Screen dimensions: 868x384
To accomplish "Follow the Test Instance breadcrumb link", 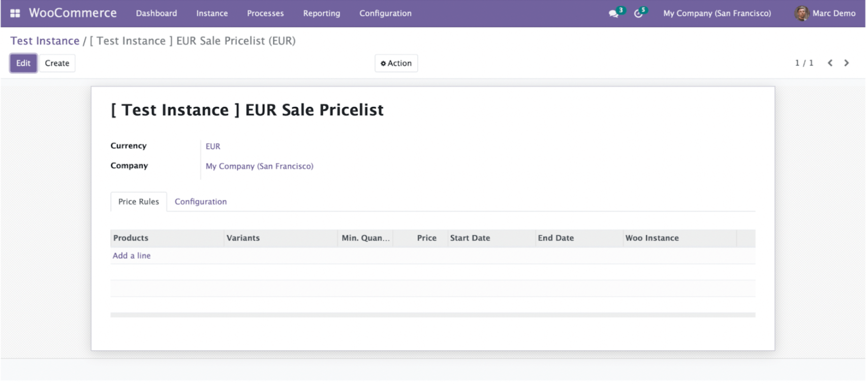I will pos(45,41).
